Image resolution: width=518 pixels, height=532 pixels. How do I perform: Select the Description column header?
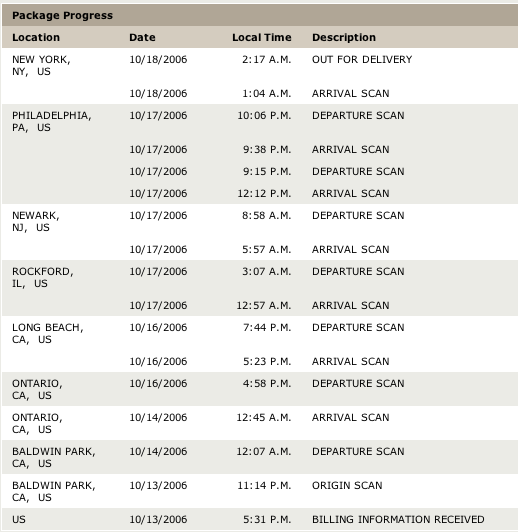[x=344, y=37]
